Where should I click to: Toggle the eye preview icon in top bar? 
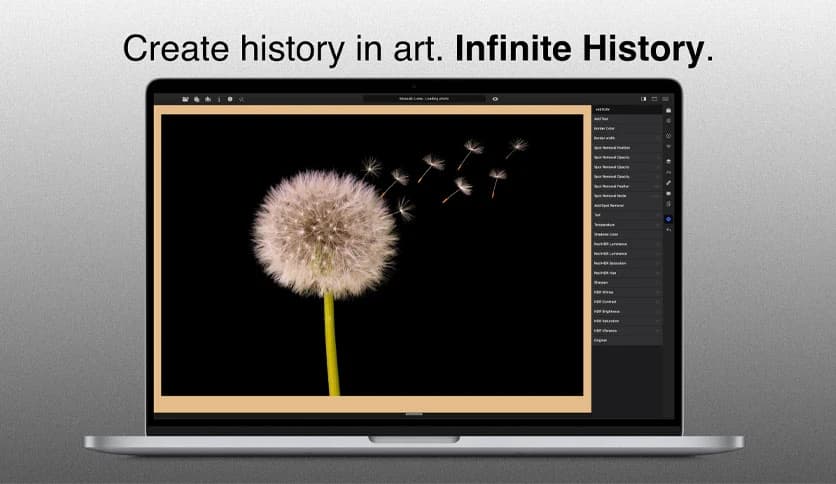(495, 99)
